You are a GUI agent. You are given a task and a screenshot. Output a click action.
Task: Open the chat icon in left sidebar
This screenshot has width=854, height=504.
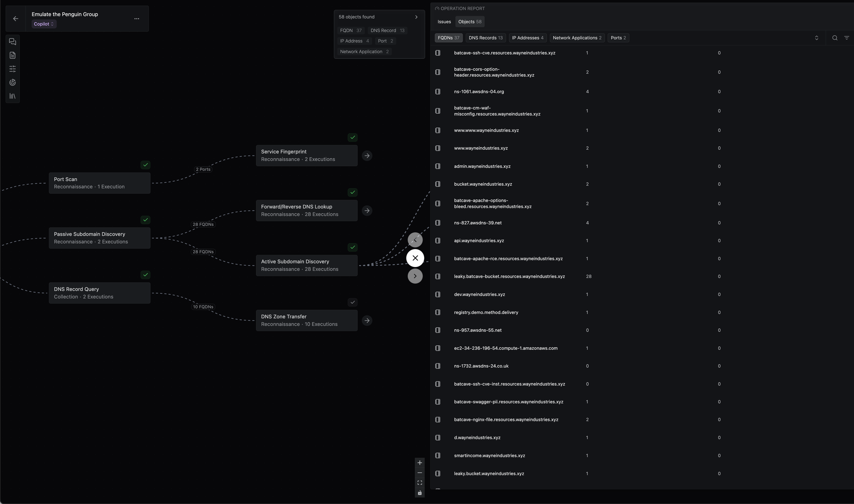click(x=13, y=42)
